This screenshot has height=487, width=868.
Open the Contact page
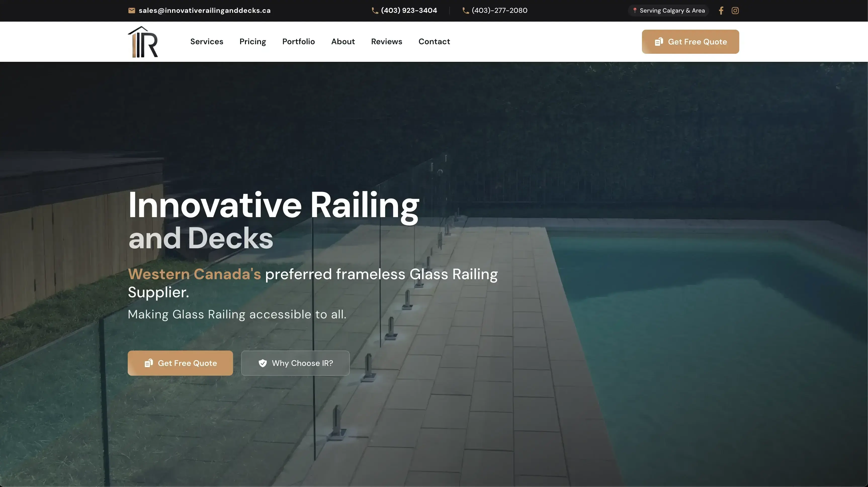click(x=434, y=41)
